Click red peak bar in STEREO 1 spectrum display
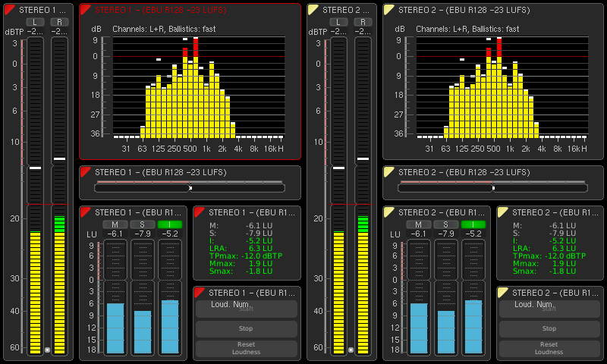This screenshot has height=364, width=607. coord(196,49)
